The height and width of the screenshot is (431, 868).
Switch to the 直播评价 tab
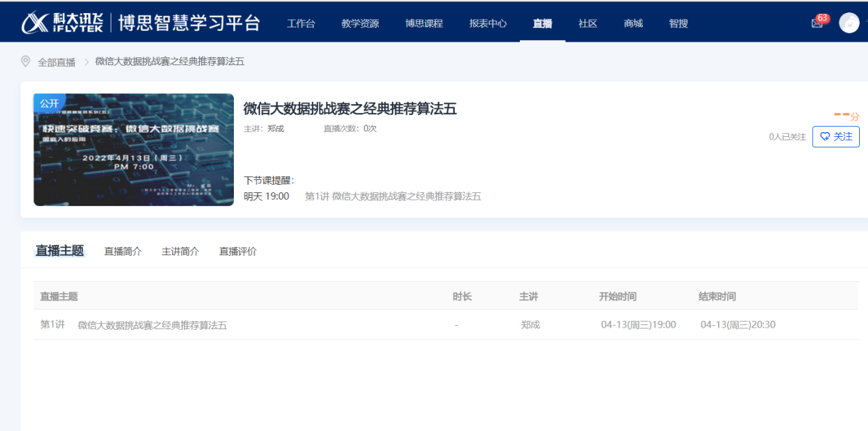coord(237,251)
